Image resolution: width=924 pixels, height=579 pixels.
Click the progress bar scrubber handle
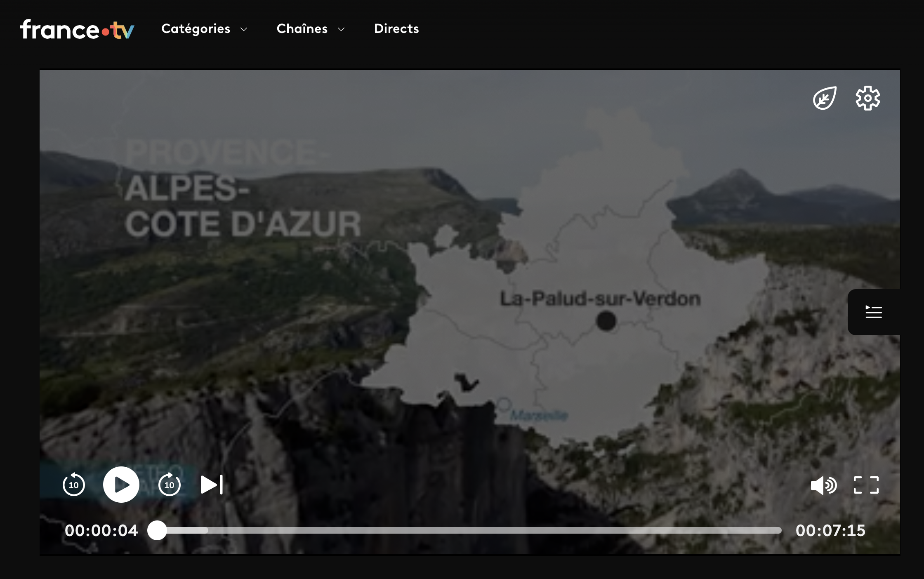(x=157, y=530)
